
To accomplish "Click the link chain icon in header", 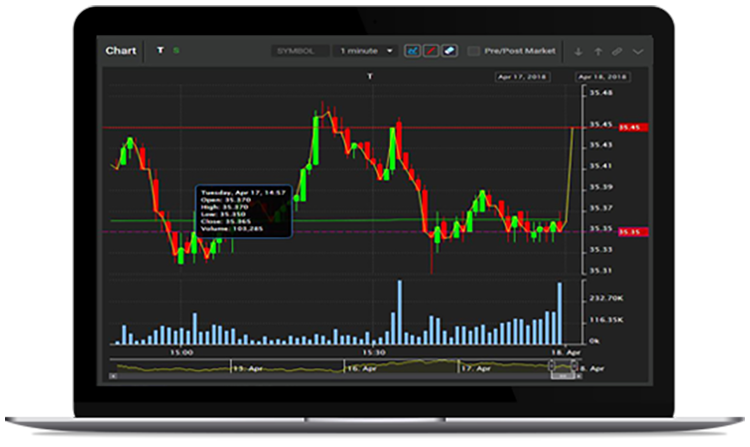I will 618,51.
